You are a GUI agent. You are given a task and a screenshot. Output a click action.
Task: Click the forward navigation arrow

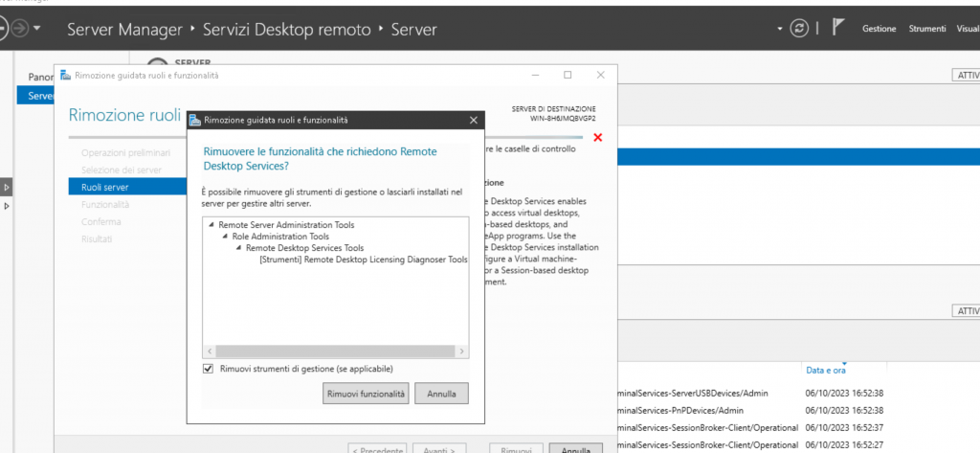coord(19,29)
